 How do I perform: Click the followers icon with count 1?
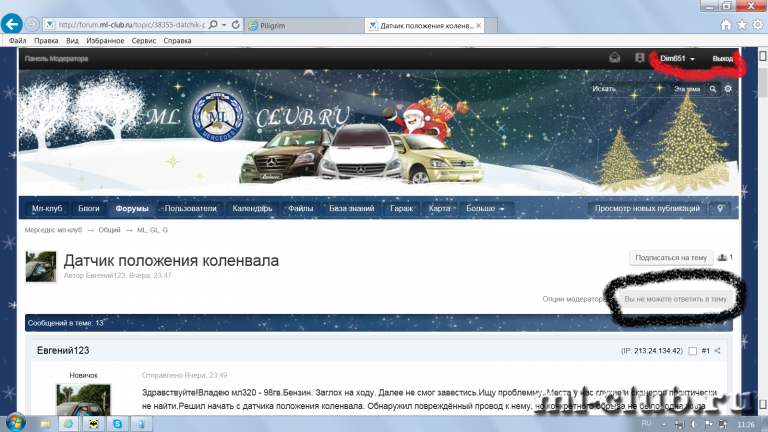tap(724, 258)
